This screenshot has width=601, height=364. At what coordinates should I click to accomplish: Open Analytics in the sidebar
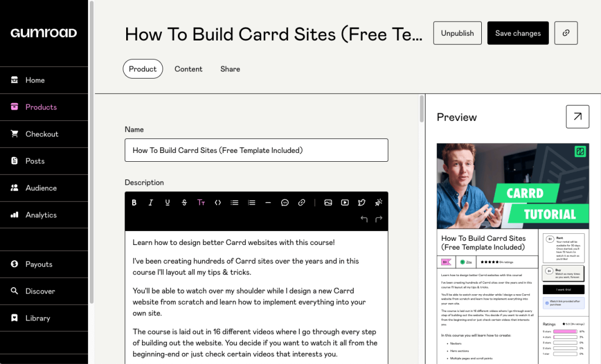click(43, 215)
